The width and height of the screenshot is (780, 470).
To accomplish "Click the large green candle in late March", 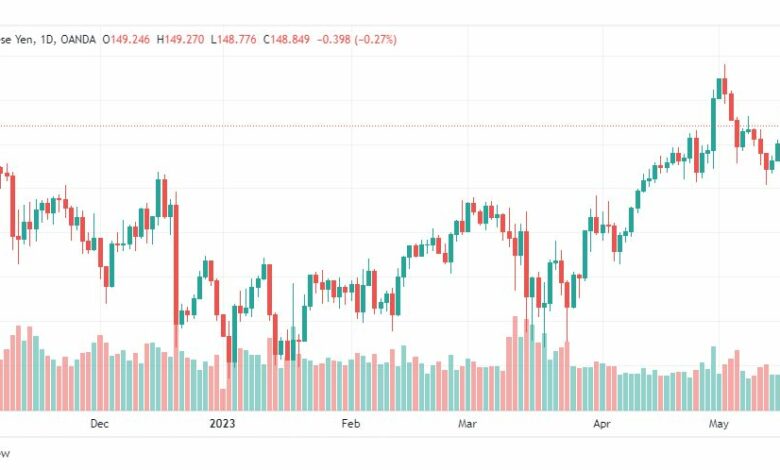I will (585, 254).
